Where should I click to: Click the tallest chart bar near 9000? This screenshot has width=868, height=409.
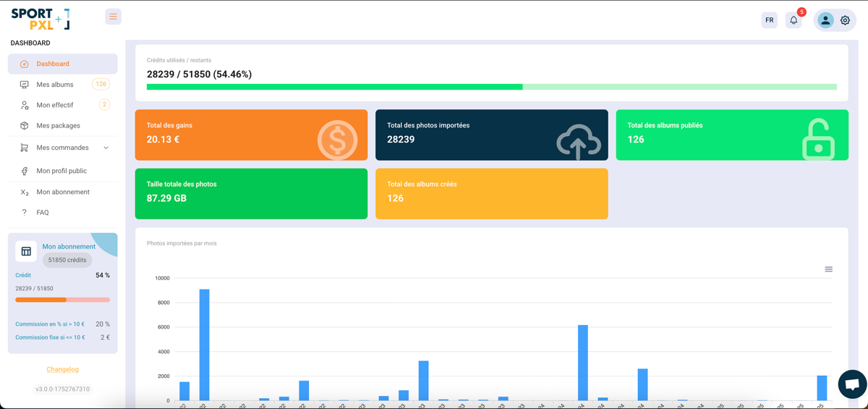click(205, 345)
